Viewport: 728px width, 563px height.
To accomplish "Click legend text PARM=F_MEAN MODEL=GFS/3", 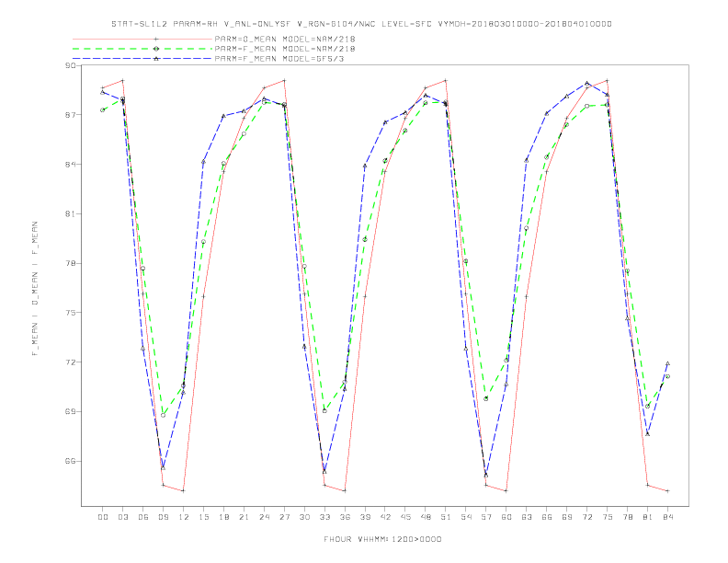I will click(279, 59).
